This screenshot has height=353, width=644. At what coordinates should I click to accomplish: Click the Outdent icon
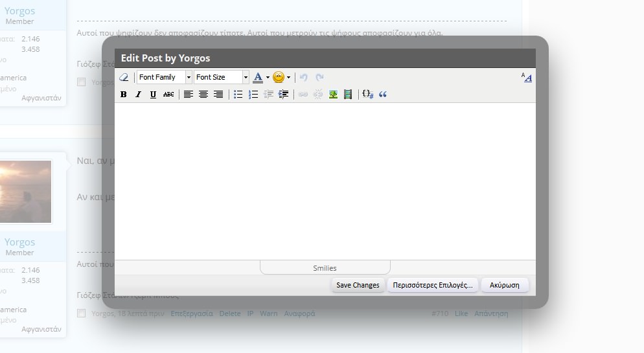[268, 95]
